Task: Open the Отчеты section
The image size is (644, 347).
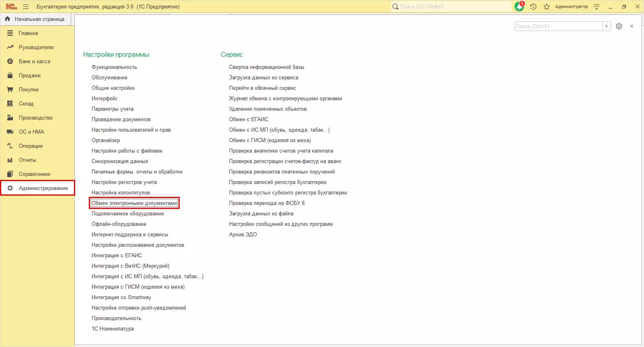Action: pos(37,160)
